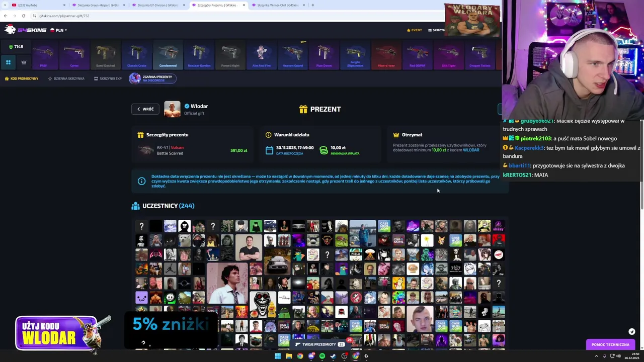Click the Zgarnij Prezenty na Discordzie banner

point(152,78)
